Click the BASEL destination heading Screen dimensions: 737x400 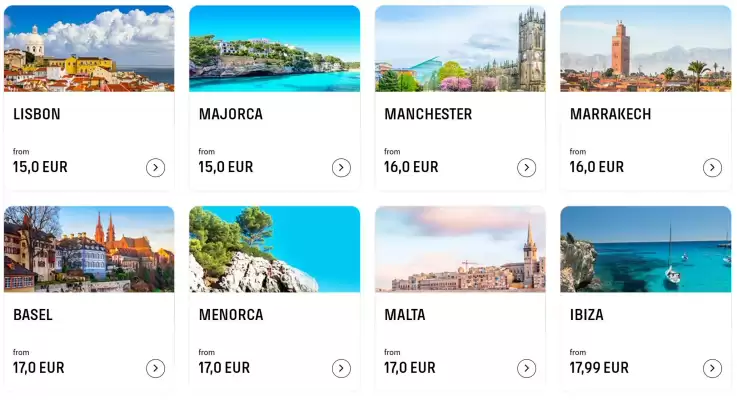(33, 315)
